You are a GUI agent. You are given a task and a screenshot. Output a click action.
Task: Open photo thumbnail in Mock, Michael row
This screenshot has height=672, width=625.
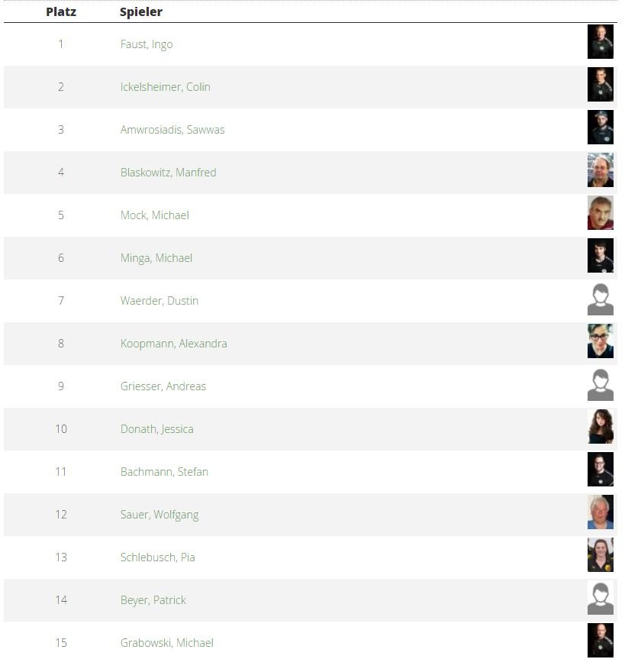click(601, 213)
